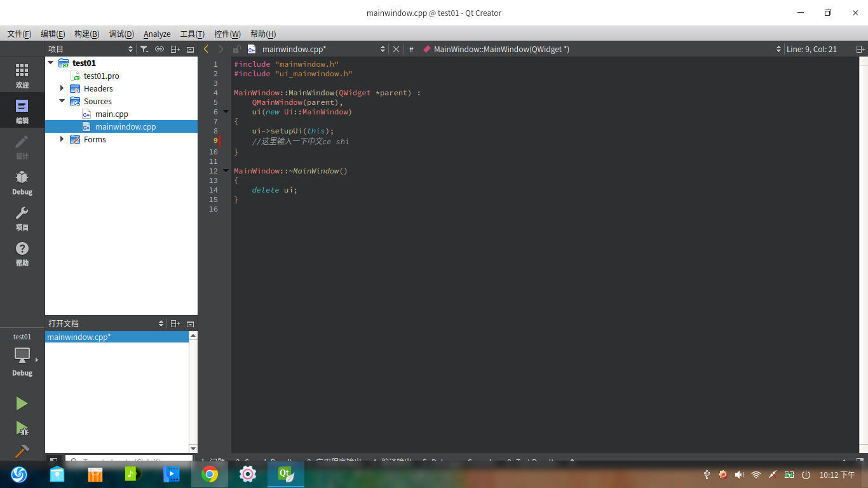Toggle synchronize with editor link icon
This screenshot has width=868, height=488.
point(159,49)
